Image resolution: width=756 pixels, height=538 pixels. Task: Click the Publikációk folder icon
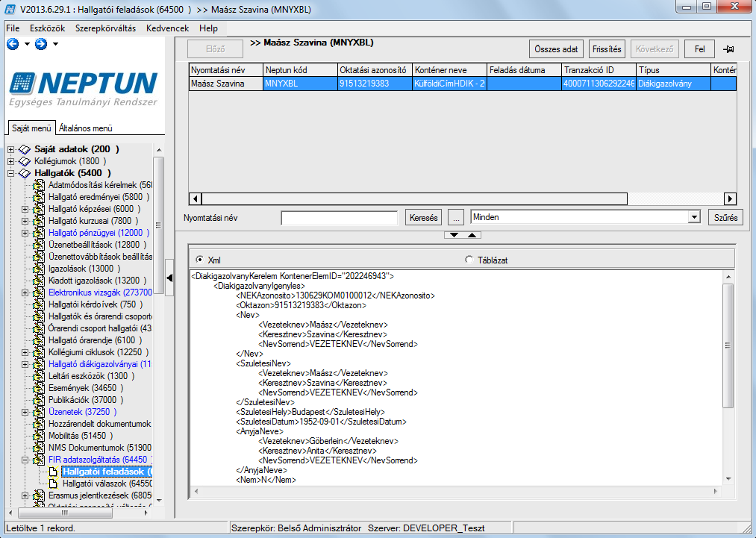point(39,400)
